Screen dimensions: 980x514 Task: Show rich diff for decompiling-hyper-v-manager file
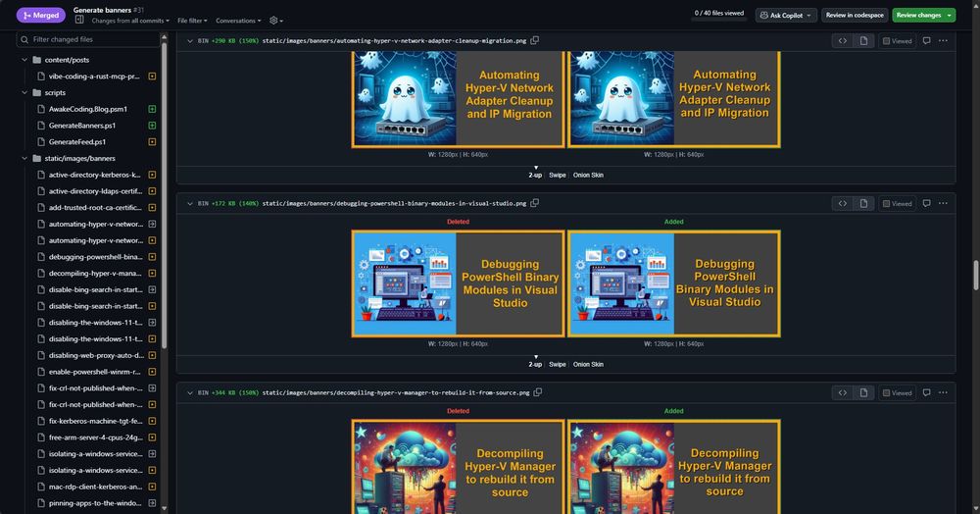pyautogui.click(x=863, y=392)
